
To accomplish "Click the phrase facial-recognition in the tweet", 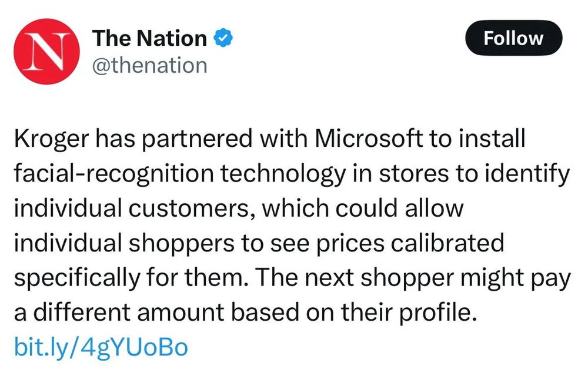I will 114,174.
